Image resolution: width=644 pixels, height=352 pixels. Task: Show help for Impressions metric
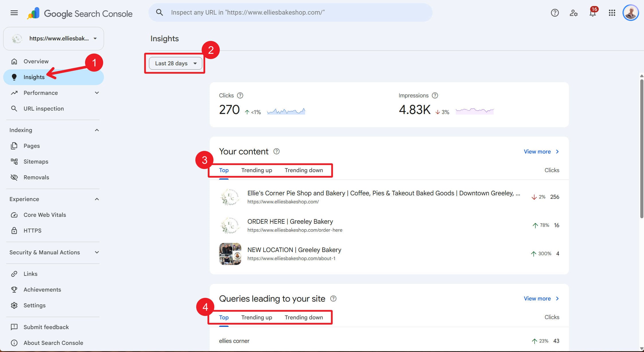[435, 95]
